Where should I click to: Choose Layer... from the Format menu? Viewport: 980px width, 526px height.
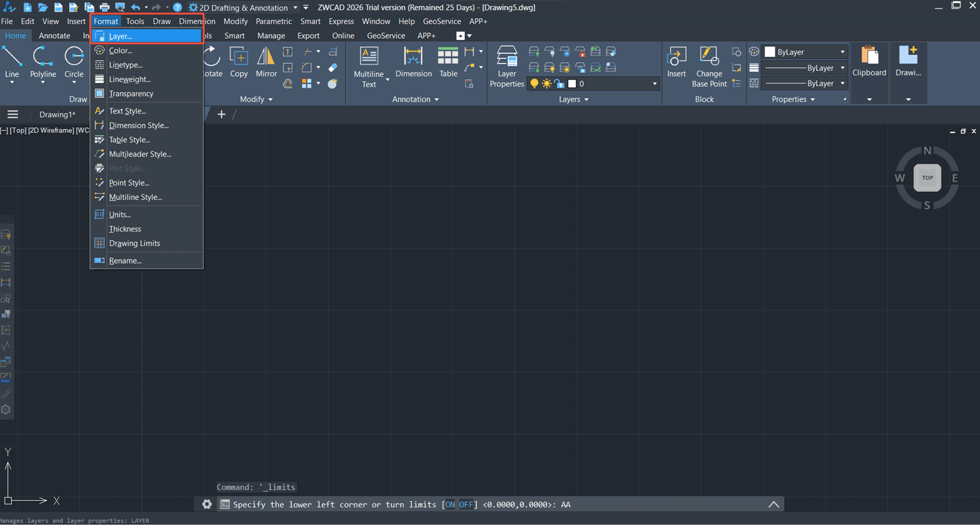[146, 36]
